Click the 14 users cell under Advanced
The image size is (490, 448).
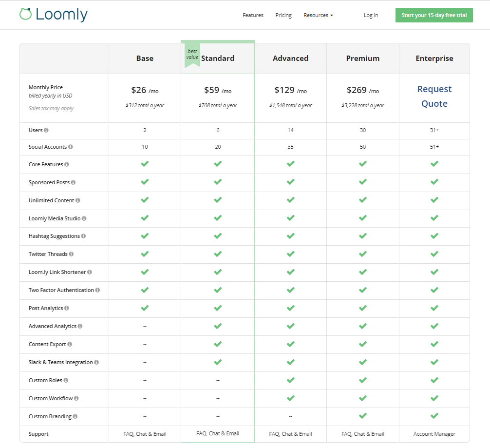291,130
